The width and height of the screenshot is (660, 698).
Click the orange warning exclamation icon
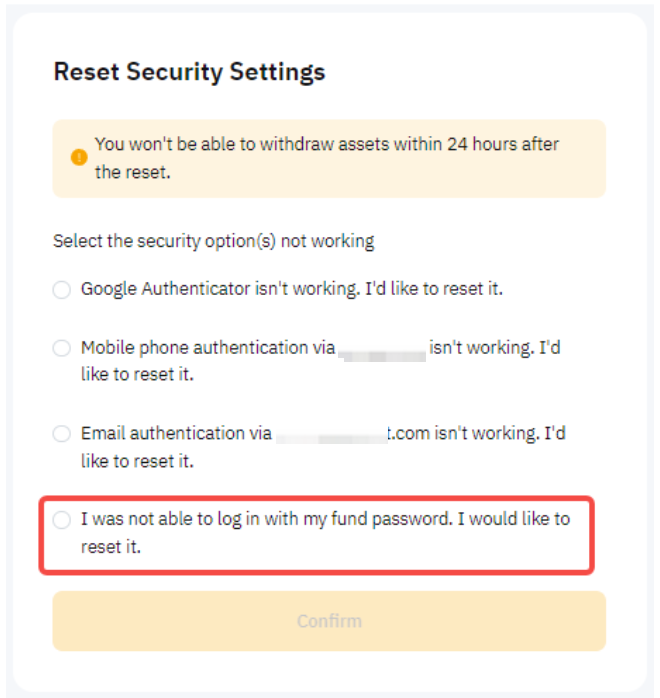click(79, 158)
